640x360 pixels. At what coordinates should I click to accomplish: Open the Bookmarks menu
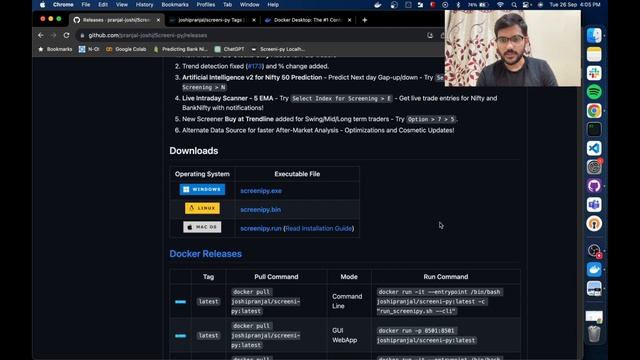pyautogui.click(x=175, y=5)
